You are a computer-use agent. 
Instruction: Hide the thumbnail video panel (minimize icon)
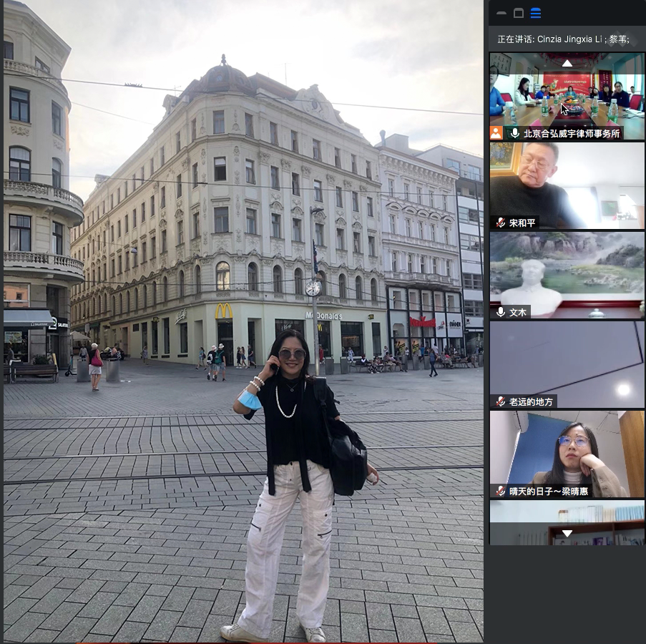click(501, 13)
